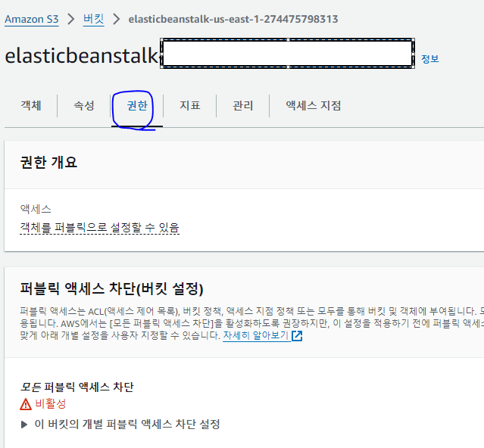
Task: Switch to the 객체 tab
Action: [31, 105]
